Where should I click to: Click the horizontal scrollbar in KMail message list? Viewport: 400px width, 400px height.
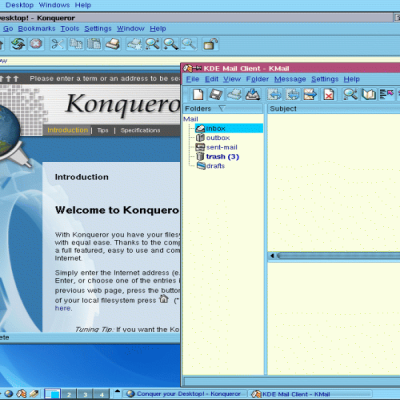[x=334, y=256]
